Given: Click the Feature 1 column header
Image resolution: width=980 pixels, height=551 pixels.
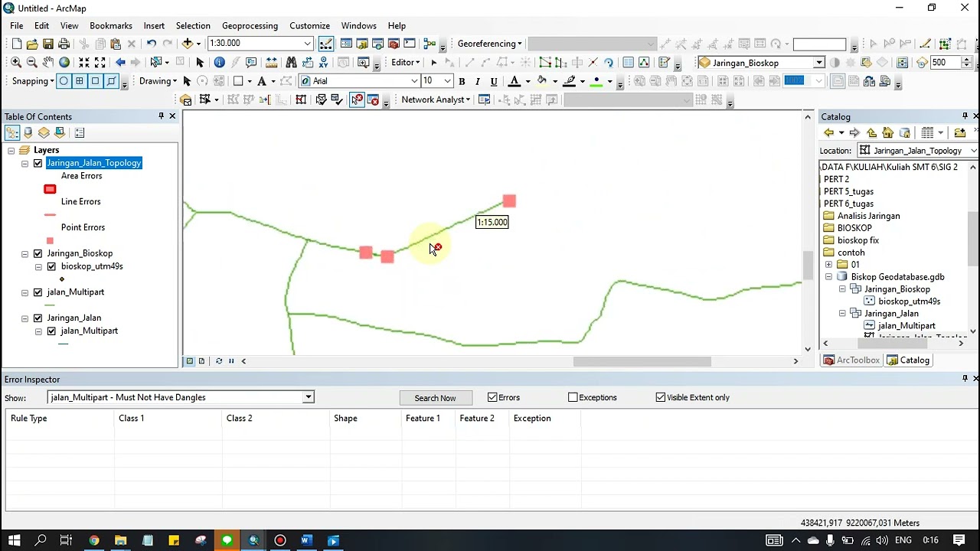Looking at the screenshot, I should click(427, 419).
